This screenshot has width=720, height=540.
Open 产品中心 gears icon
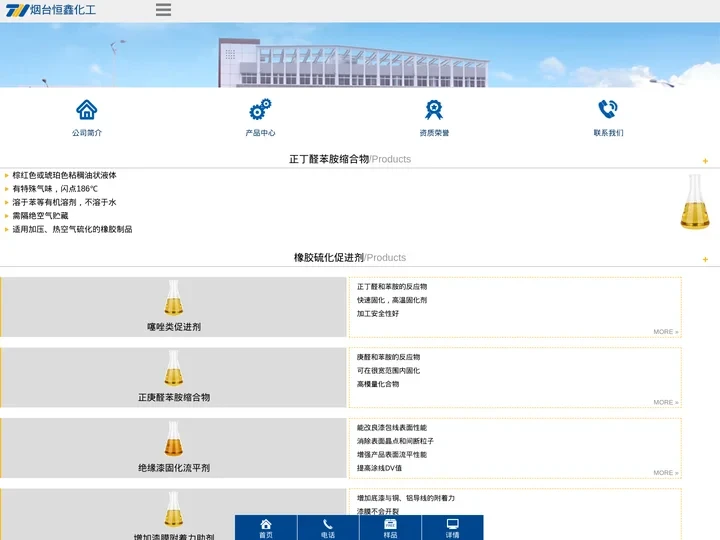pos(260,109)
